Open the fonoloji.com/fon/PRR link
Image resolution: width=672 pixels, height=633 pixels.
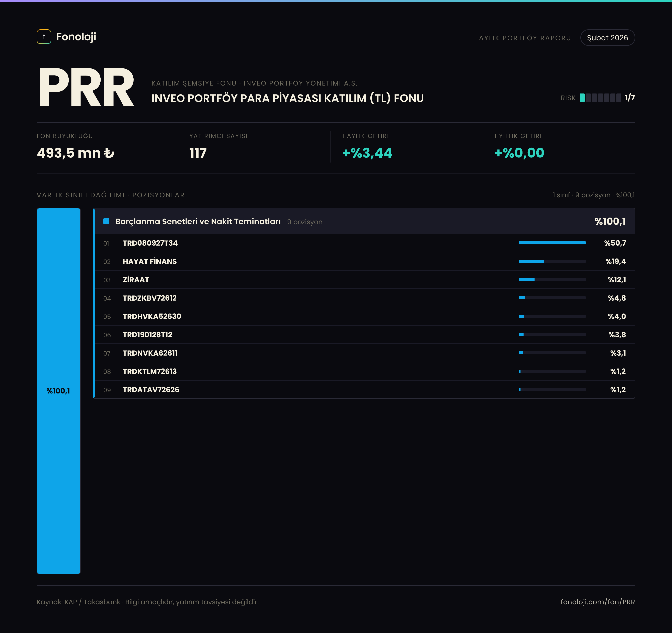(598, 602)
